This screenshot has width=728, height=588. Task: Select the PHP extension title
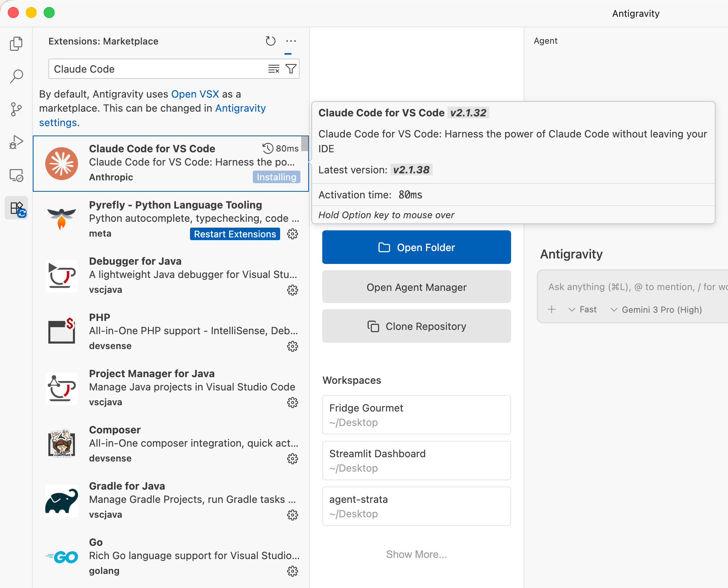99,317
